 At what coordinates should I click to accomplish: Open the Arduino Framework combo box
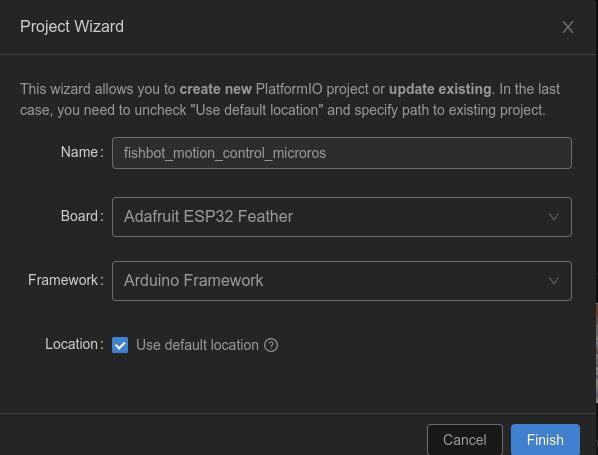(342, 281)
